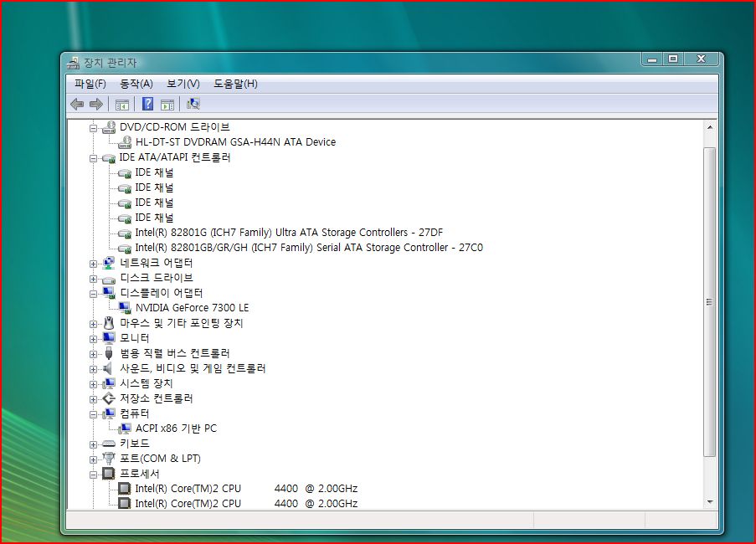756x544 pixels.
Task: Expand 사운드, 비디오 및 게임 컨트롤러 node
Action: pos(93,369)
